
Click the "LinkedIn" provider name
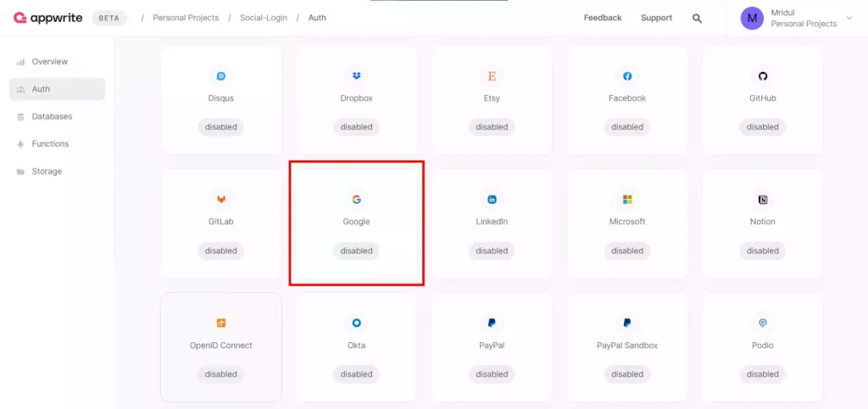[492, 222]
